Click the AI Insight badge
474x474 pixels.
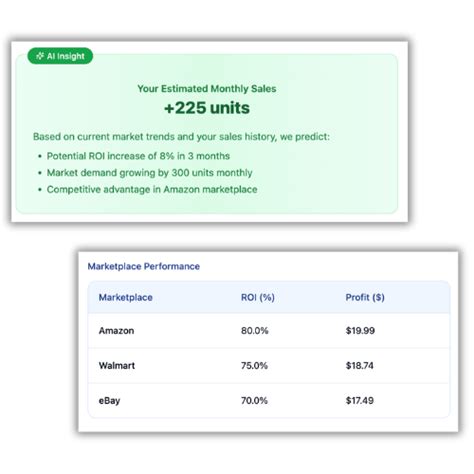click(60, 56)
